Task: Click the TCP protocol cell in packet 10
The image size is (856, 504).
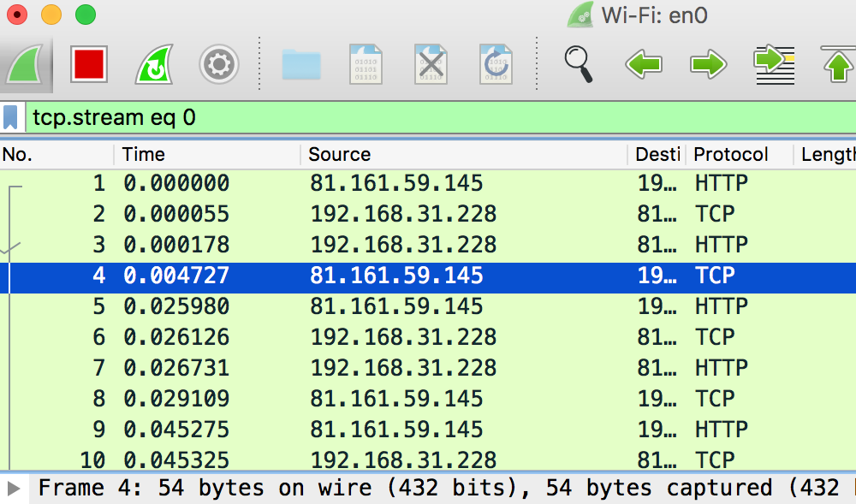Action: (715, 460)
